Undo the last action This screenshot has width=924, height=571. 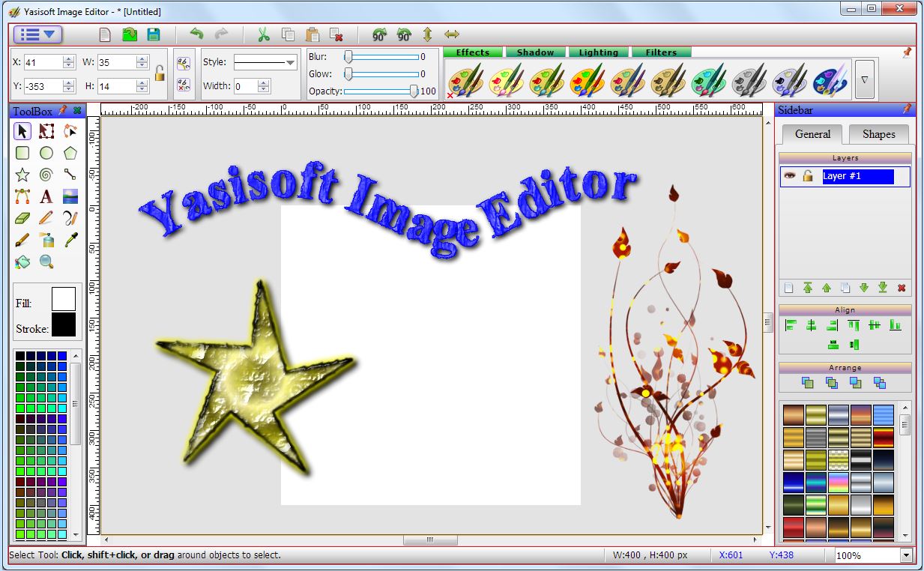(196, 34)
